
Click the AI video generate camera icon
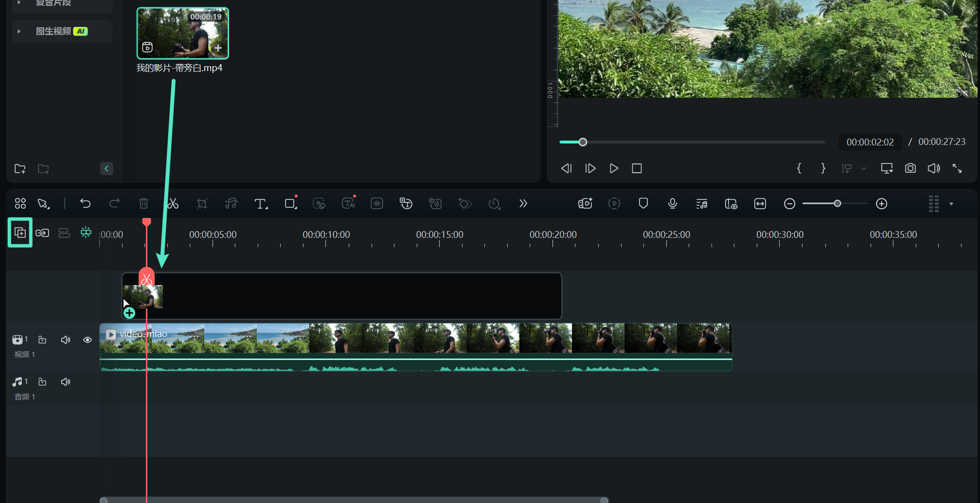(x=585, y=203)
